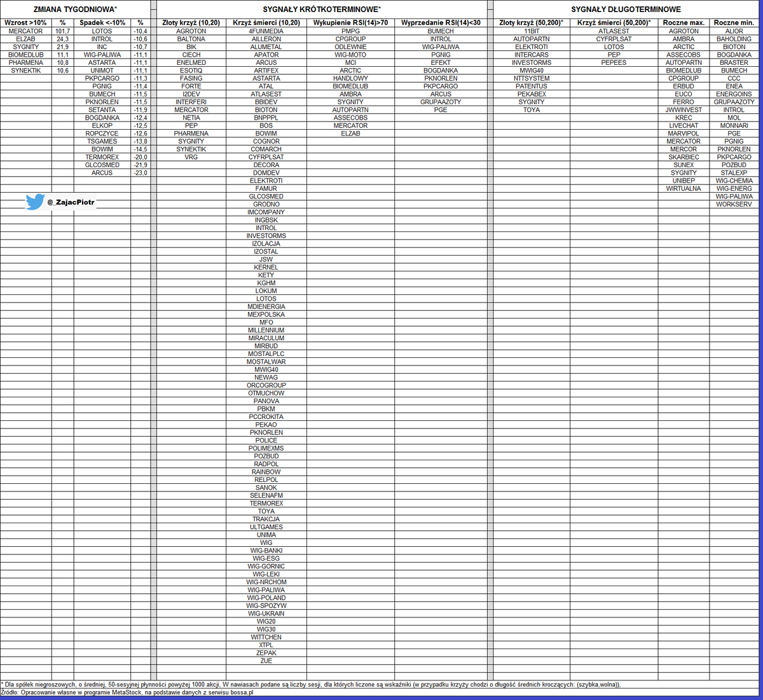This screenshot has height=700, width=763.
Task: Click the 4FUNMEDIA cell
Action: click(x=266, y=31)
